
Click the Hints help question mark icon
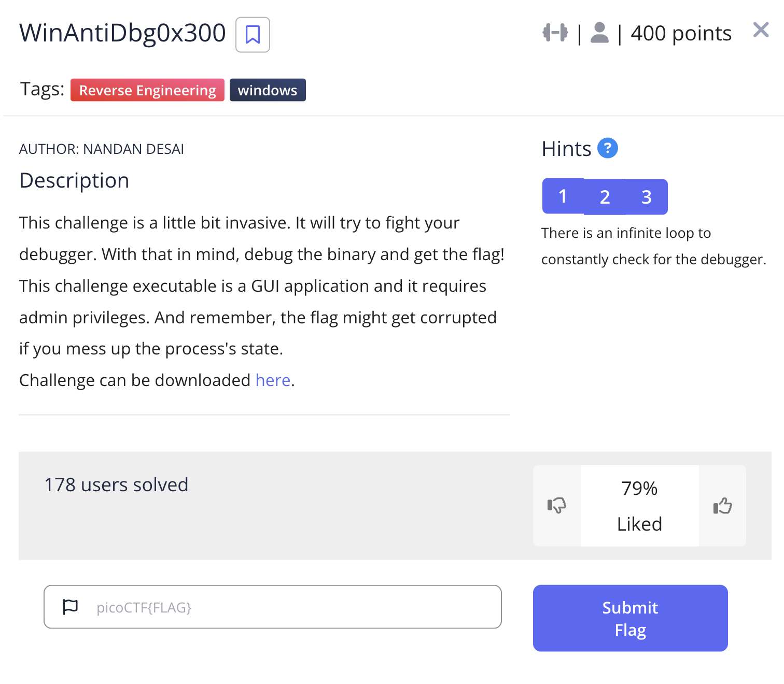[608, 148]
